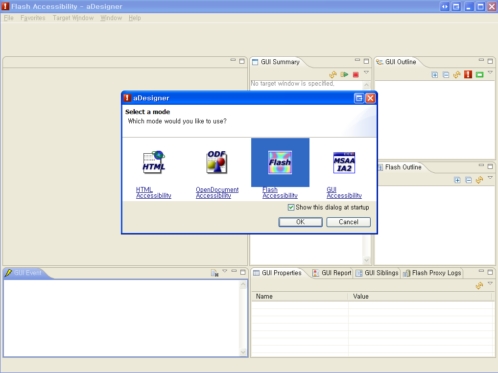The height and width of the screenshot is (373, 498).
Task: Open GUI Summary view menu arrow
Action: click(366, 72)
